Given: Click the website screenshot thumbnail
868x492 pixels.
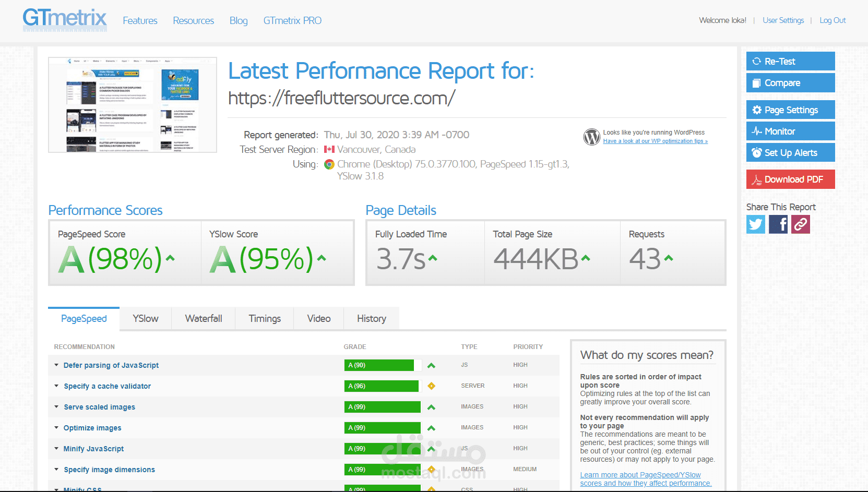Looking at the screenshot, I should pos(133,105).
